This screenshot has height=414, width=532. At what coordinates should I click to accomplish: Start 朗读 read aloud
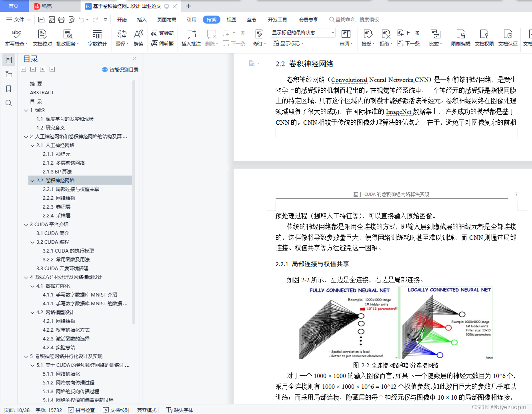point(138,38)
